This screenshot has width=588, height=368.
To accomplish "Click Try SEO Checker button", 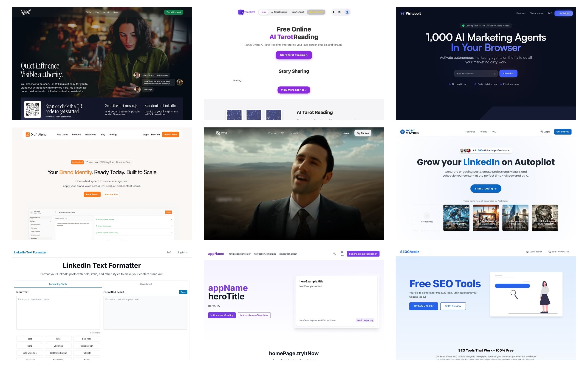I will 423,306.
